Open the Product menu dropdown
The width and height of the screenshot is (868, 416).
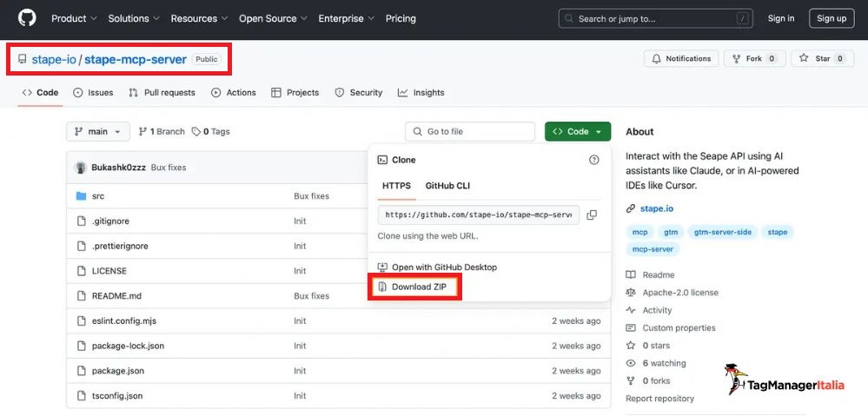[x=73, y=18]
